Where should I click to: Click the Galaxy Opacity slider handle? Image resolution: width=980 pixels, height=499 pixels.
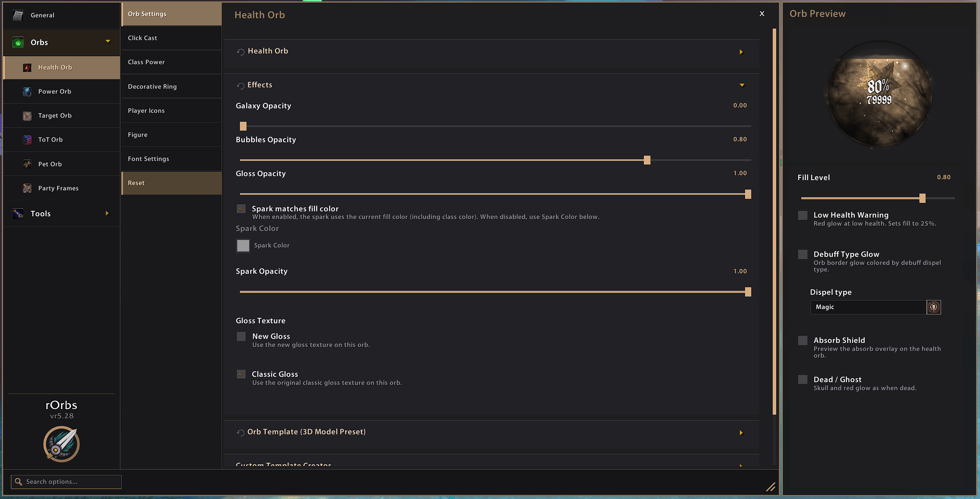[x=243, y=126]
